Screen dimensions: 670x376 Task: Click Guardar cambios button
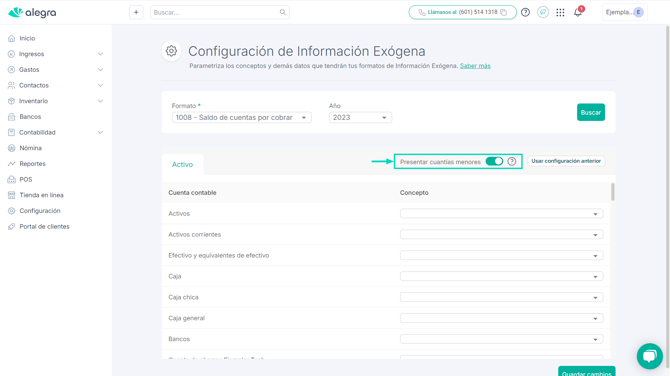coord(587,371)
